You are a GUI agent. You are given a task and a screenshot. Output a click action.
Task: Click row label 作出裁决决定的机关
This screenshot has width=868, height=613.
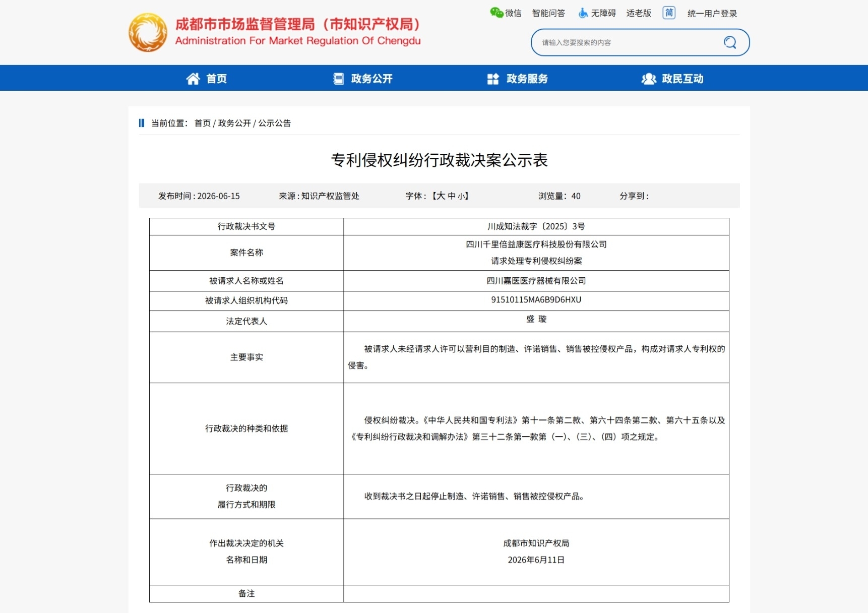246,543
